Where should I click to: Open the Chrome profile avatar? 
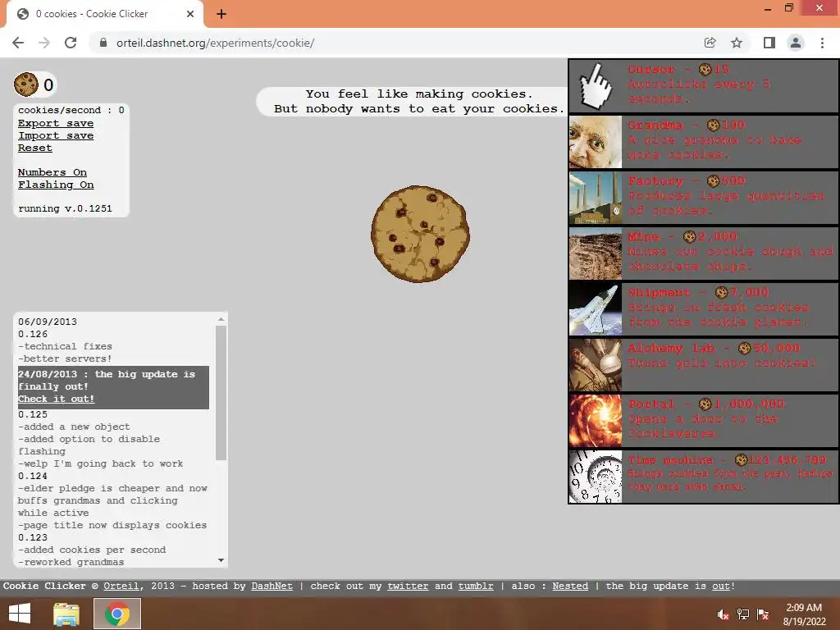[x=796, y=43]
